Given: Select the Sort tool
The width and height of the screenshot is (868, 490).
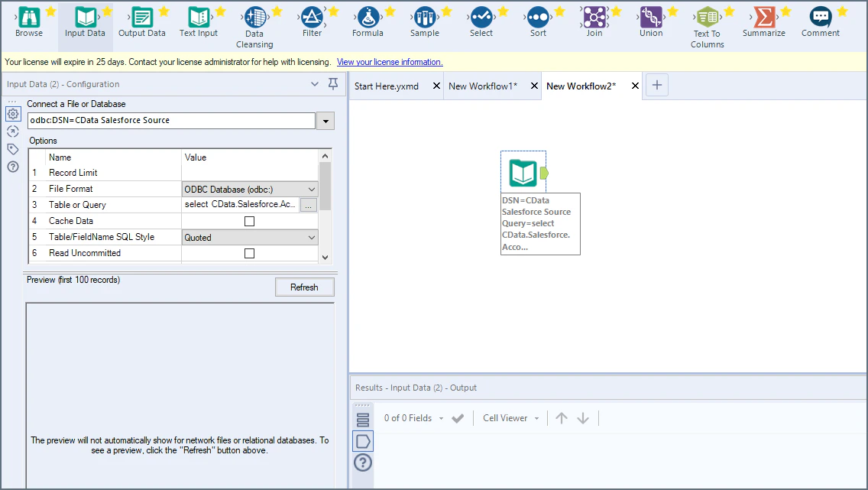Looking at the screenshot, I should [x=538, y=21].
